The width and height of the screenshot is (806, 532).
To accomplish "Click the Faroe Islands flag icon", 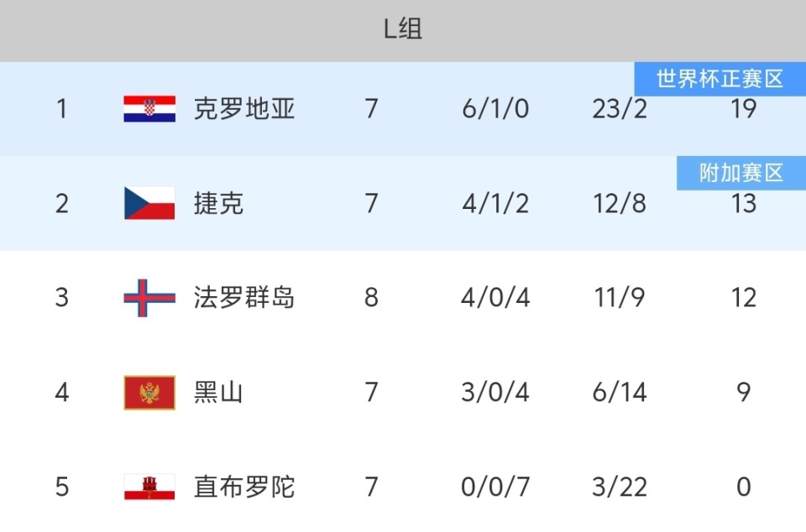I will [149, 298].
